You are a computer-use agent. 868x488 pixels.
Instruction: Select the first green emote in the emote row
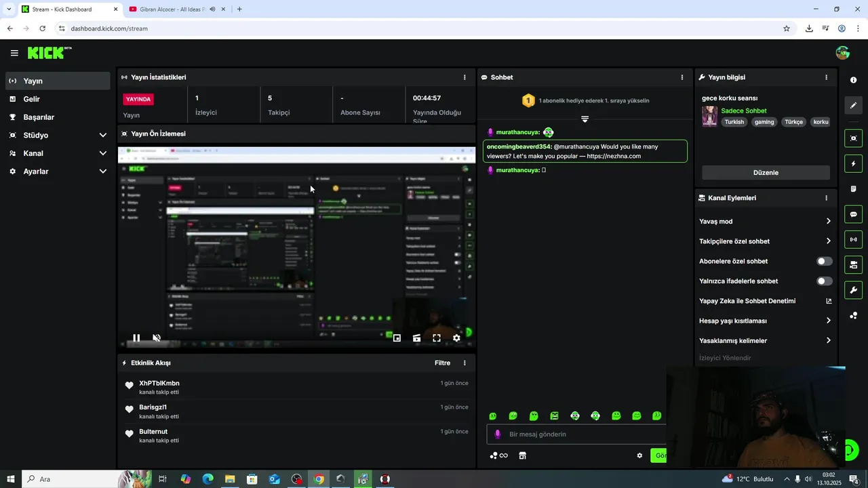pyautogui.click(x=493, y=416)
